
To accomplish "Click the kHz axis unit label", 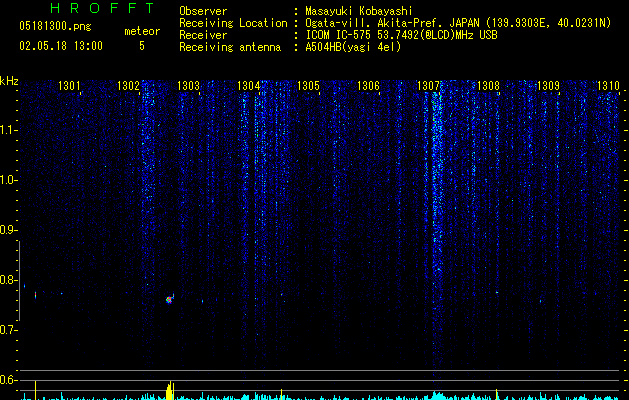I will click(x=9, y=81).
